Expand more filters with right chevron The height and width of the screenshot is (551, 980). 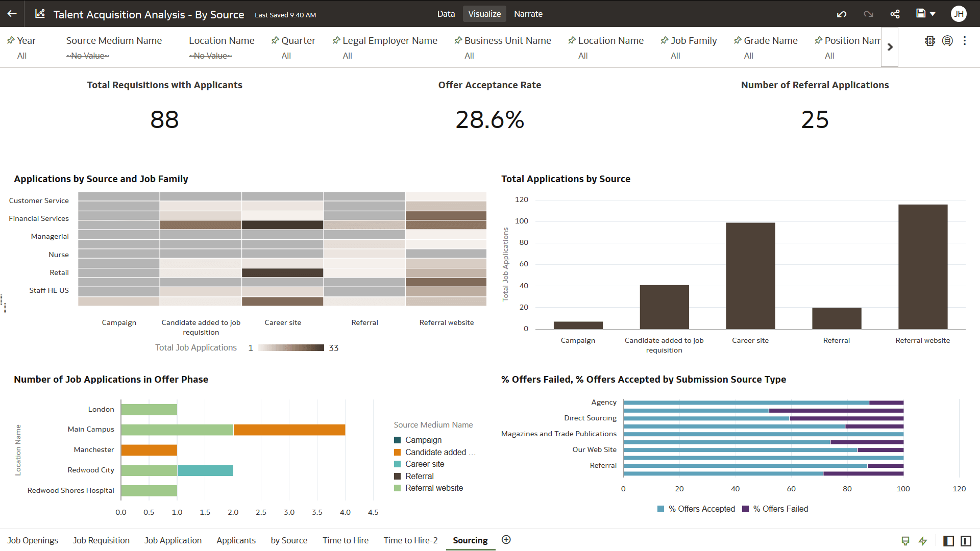click(x=890, y=47)
